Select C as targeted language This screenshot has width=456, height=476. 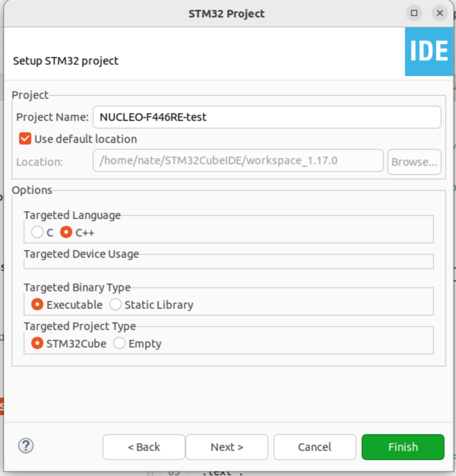tap(37, 232)
